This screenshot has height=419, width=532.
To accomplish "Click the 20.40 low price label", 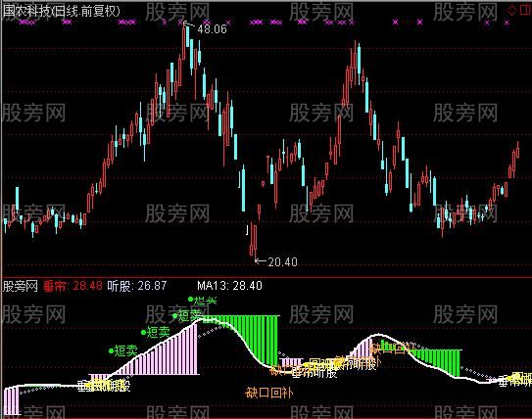I will tap(282, 261).
